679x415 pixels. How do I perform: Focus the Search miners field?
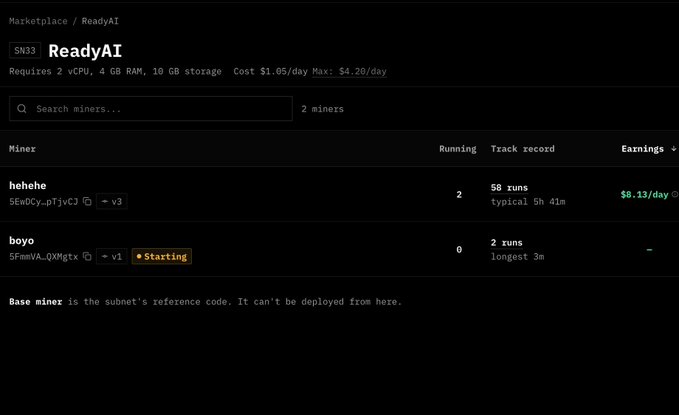click(x=151, y=109)
